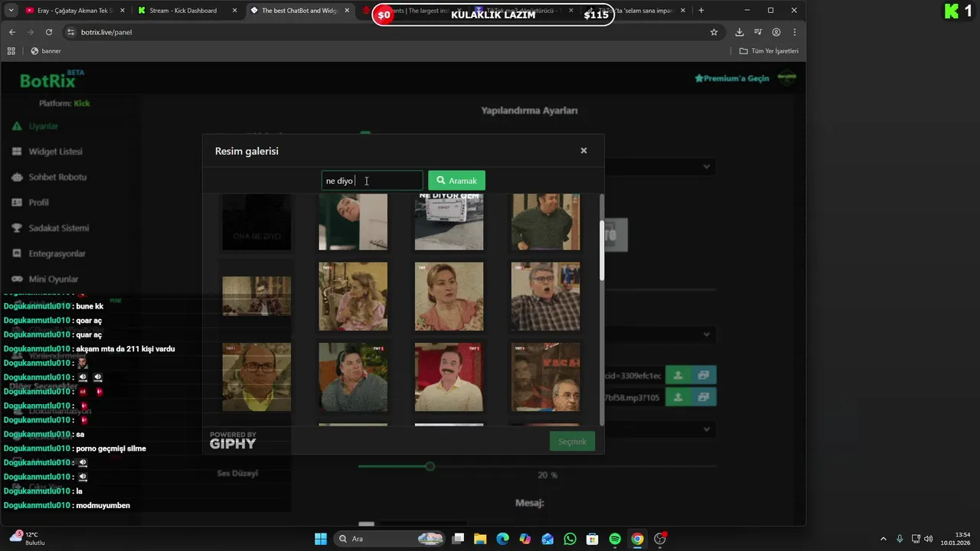The image size is (980, 551).
Task: Select the 'NE DIYOR' bus GIF
Action: click(449, 221)
